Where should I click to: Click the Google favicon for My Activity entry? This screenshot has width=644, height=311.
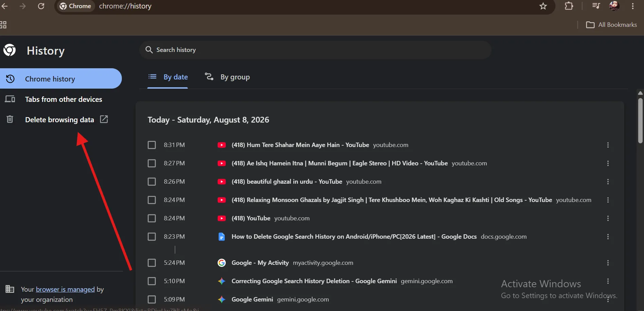(222, 263)
